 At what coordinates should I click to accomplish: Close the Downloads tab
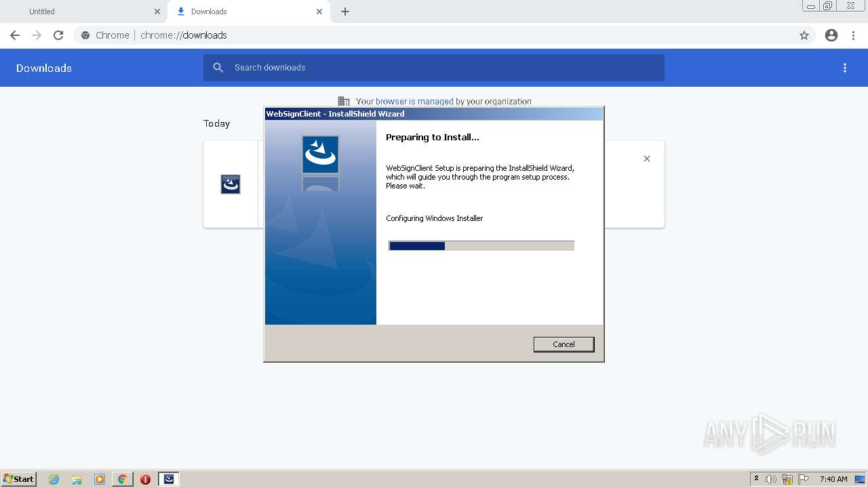[319, 12]
